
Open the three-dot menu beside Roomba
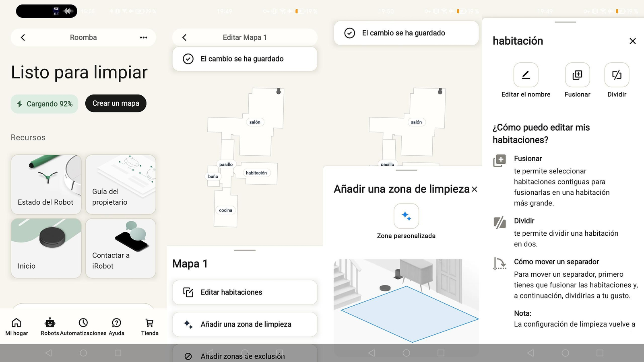(144, 37)
